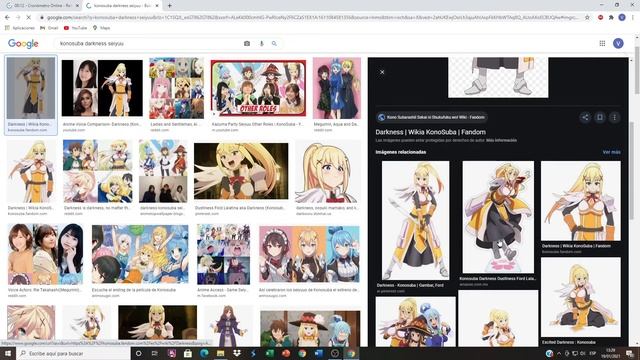Search by image using the camera icon
The image size is (640, 360).
[247, 43]
